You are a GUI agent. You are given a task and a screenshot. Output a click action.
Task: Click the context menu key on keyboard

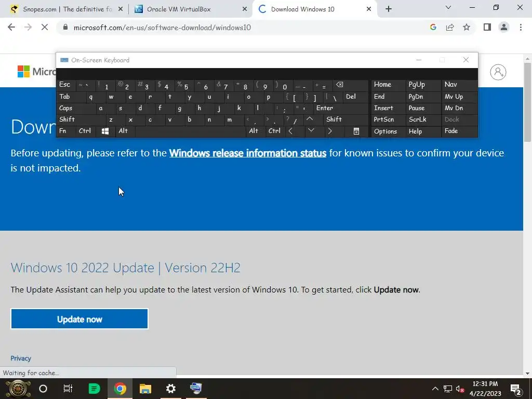(356, 131)
